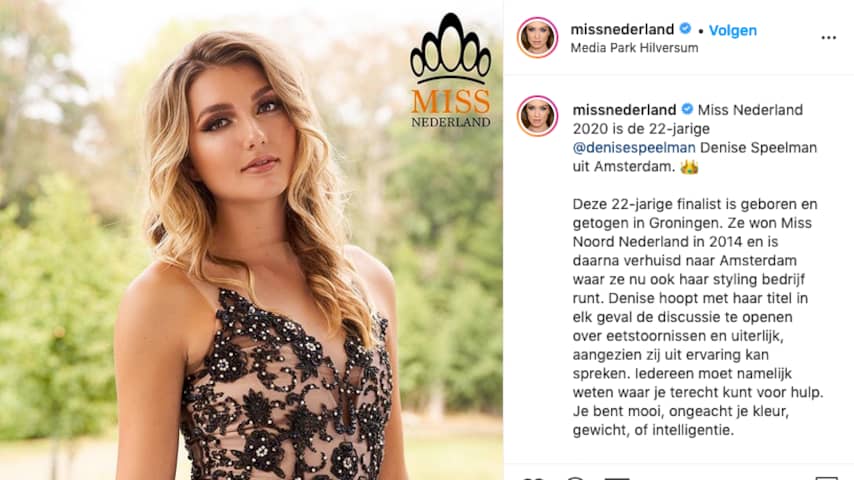Screen dimensions: 854x480
Task: Open the missnederland profile picture in header
Action: tap(537, 37)
